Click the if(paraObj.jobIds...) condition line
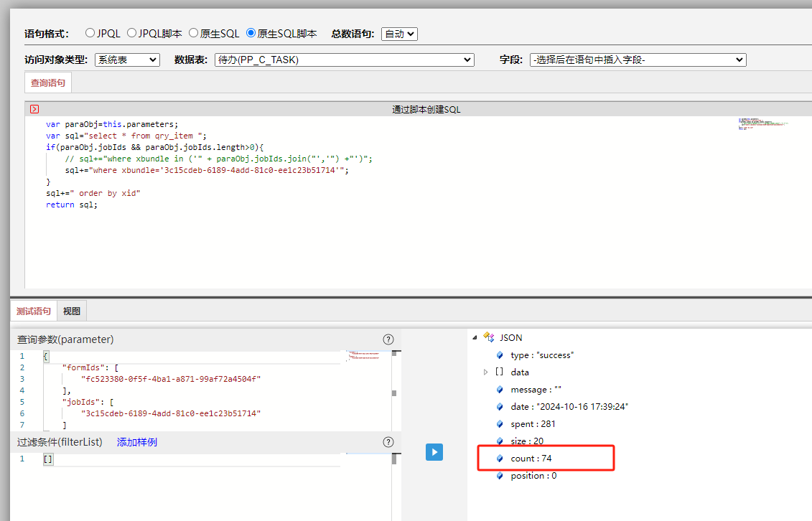 point(155,147)
